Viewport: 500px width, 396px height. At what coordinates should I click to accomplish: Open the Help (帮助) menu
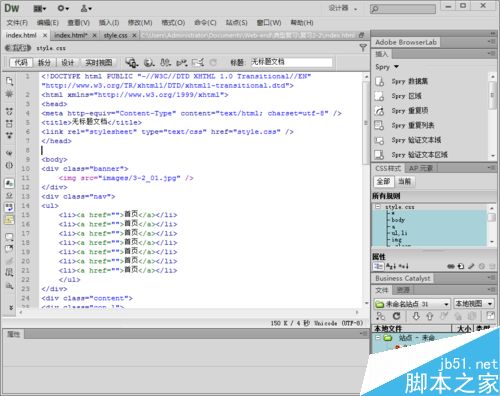302,23
